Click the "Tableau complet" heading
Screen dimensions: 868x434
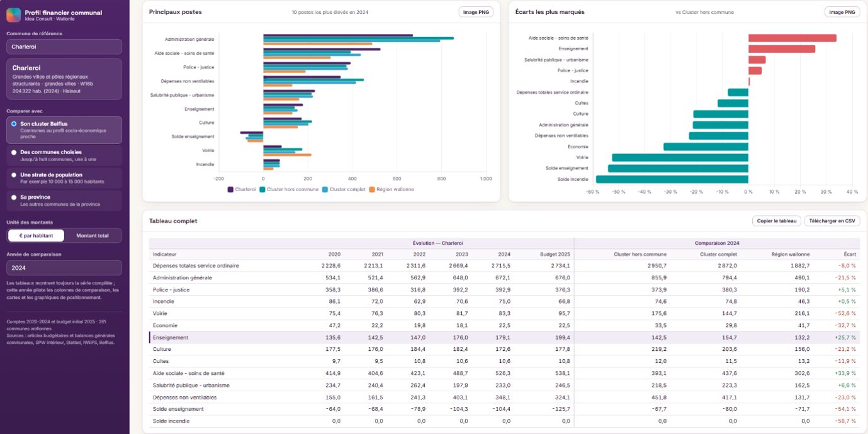click(173, 221)
